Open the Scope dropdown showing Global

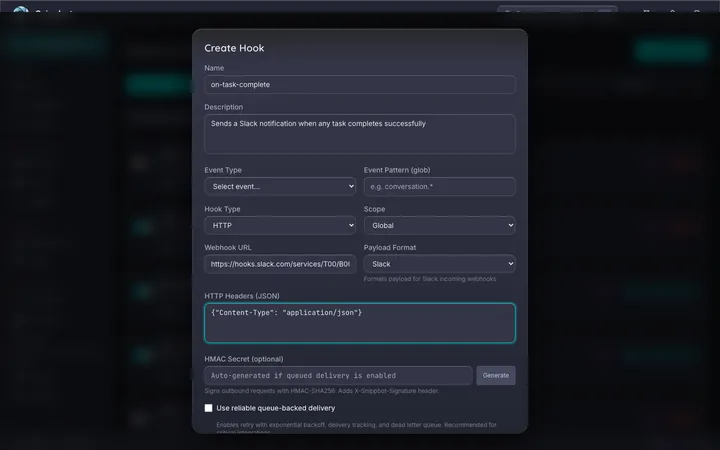pos(439,225)
